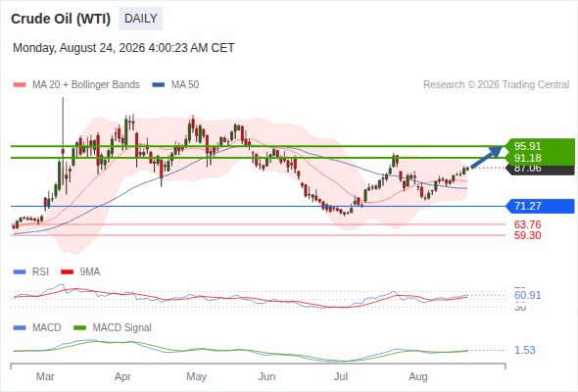The image size is (578, 392).
Task: Click the Crude Oil (WTI) title
Action: [x=61, y=19]
